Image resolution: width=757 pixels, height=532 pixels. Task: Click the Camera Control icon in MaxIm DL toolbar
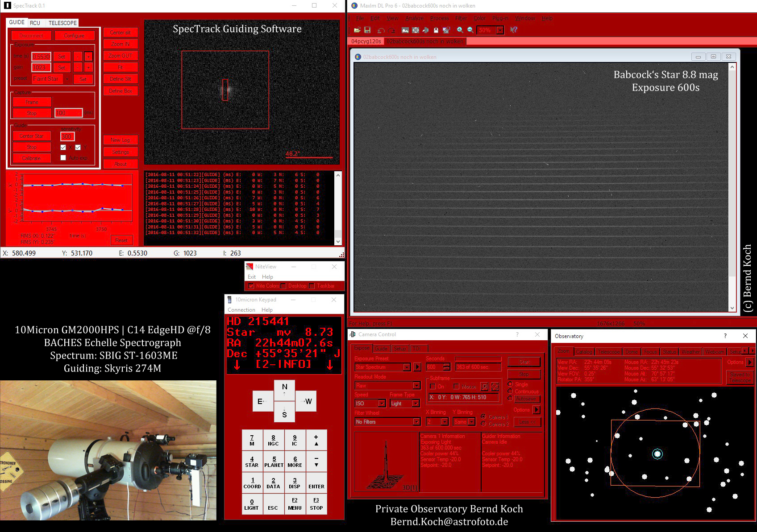[x=426, y=30]
